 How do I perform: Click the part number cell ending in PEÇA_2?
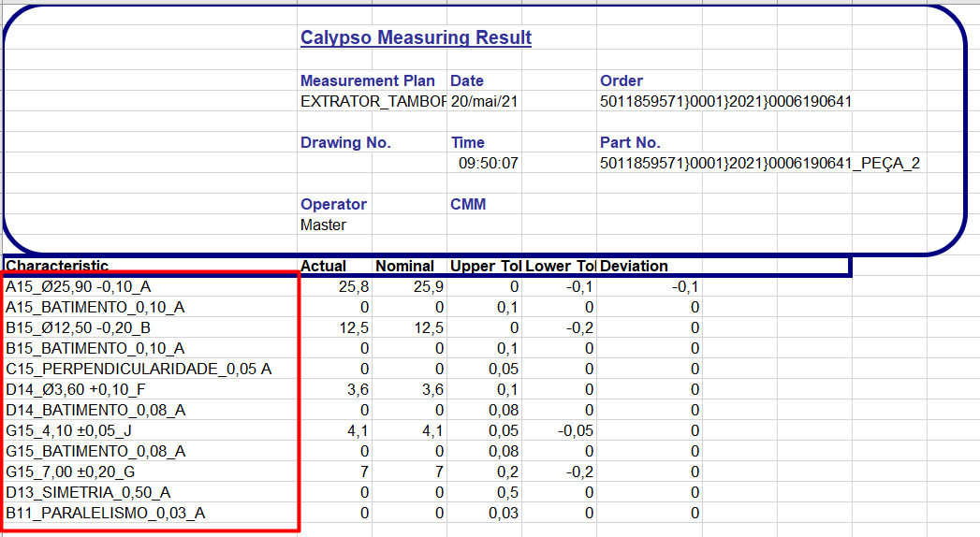click(x=760, y=163)
